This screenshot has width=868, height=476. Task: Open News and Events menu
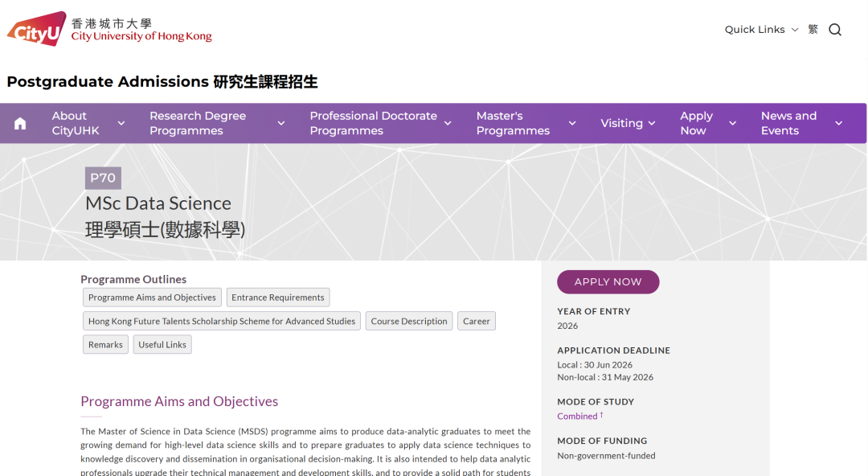point(788,123)
